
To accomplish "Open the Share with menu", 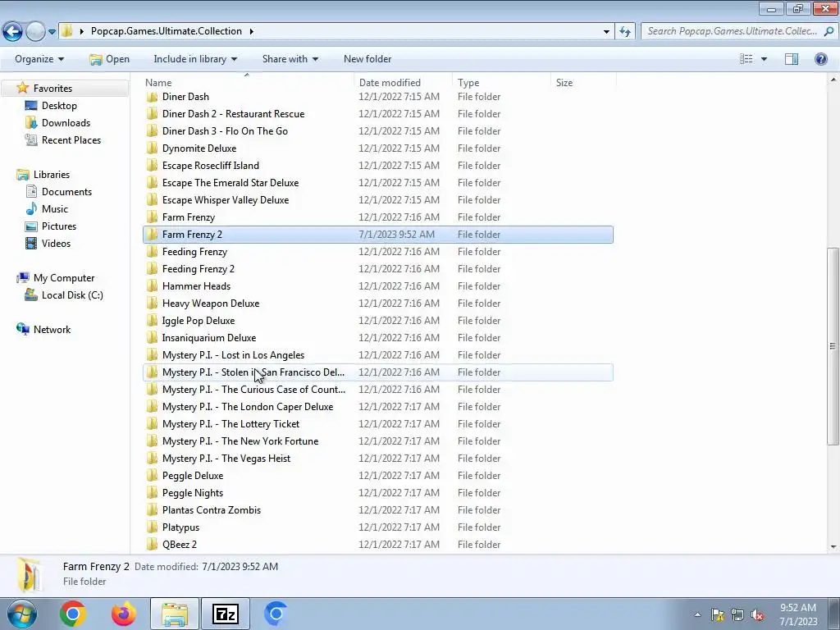I will [290, 59].
